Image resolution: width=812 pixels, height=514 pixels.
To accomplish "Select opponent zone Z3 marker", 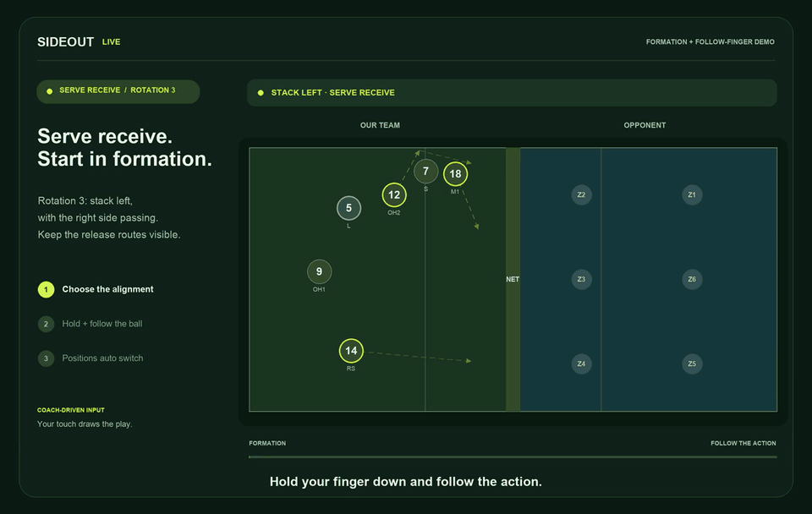I will pyautogui.click(x=581, y=280).
